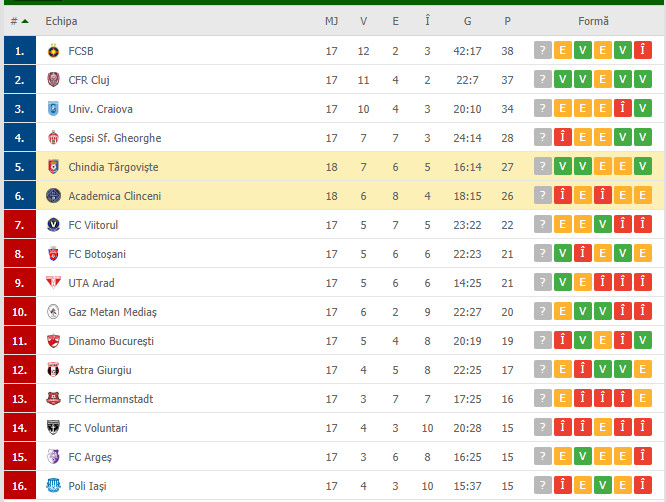Image resolution: width=666 pixels, height=502 pixels.
Task: Click the Dinamo București red crest
Action: coord(53,341)
